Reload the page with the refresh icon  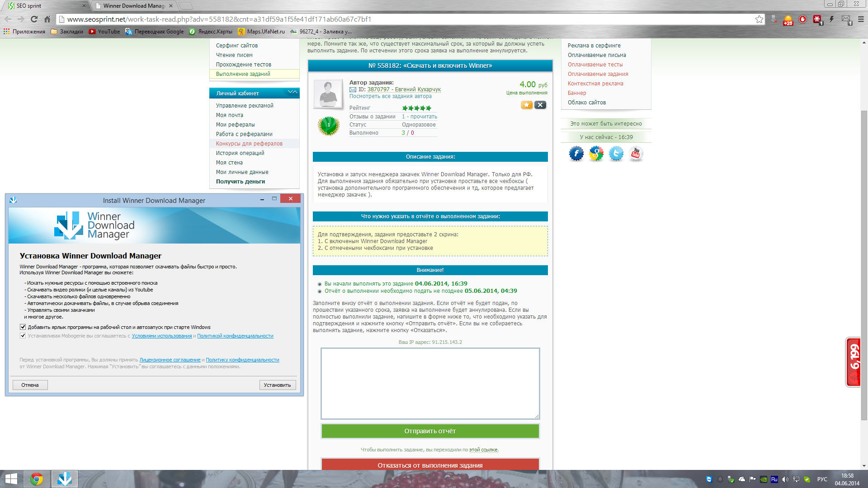34,19
